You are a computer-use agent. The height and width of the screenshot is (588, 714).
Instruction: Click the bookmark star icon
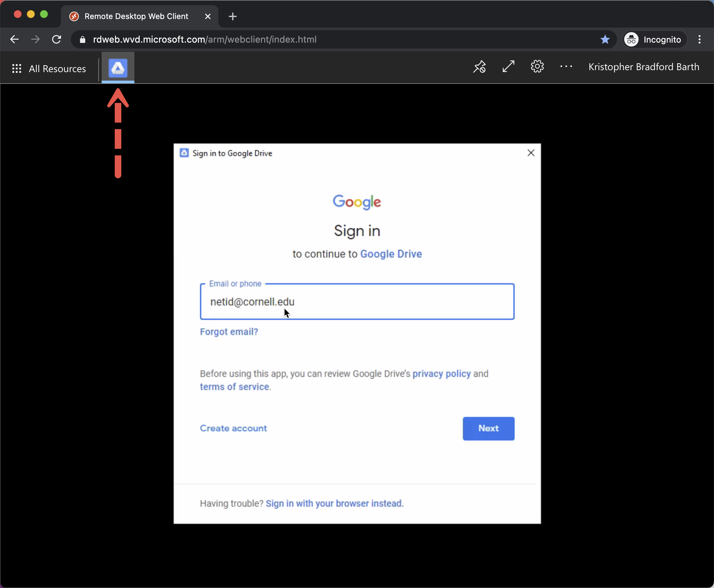click(x=605, y=39)
